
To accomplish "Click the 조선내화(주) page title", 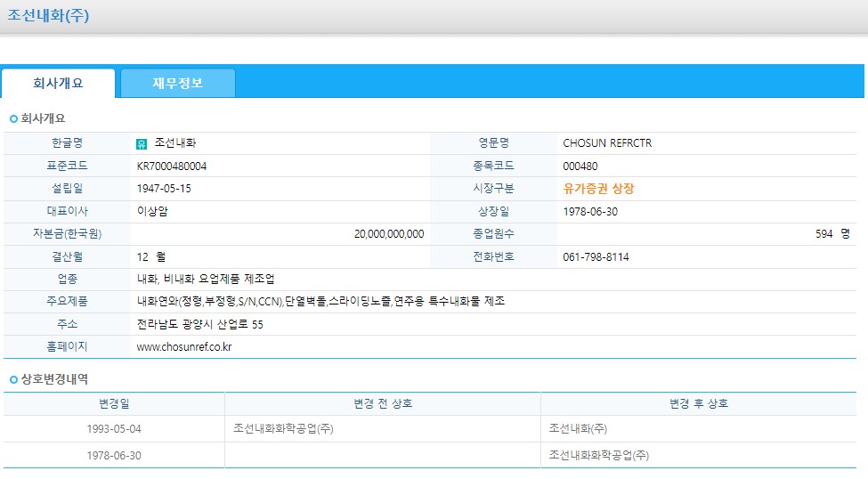I will click(48, 15).
